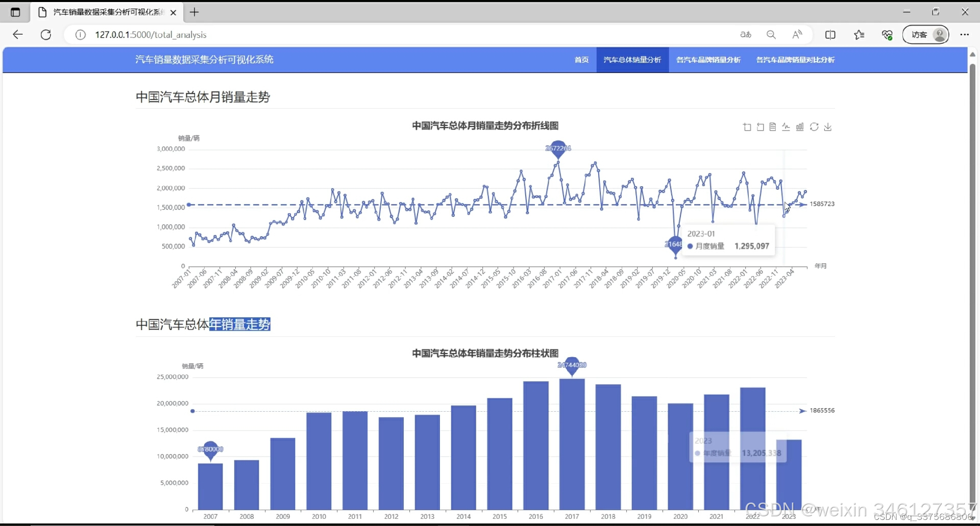Download the monthly sales line chart image

828,127
